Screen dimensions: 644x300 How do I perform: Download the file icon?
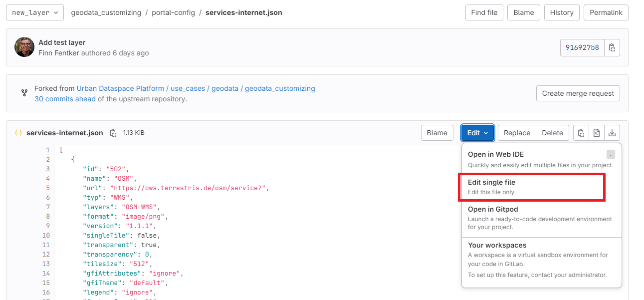coord(612,133)
